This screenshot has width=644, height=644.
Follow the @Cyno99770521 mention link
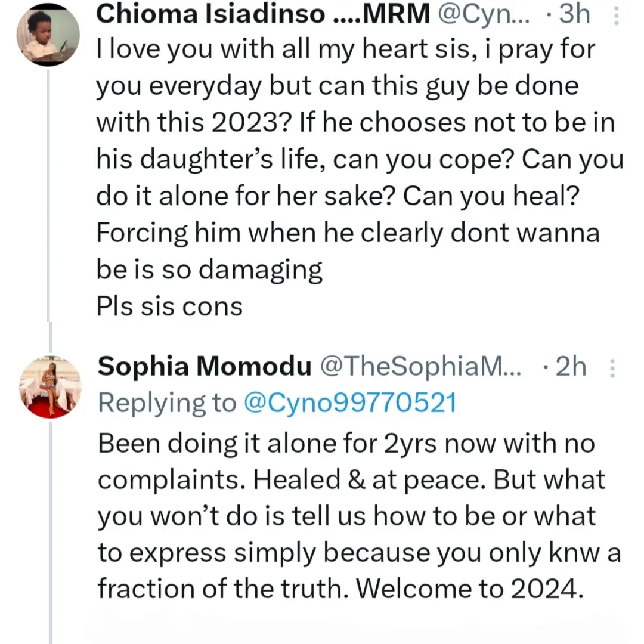(349, 404)
